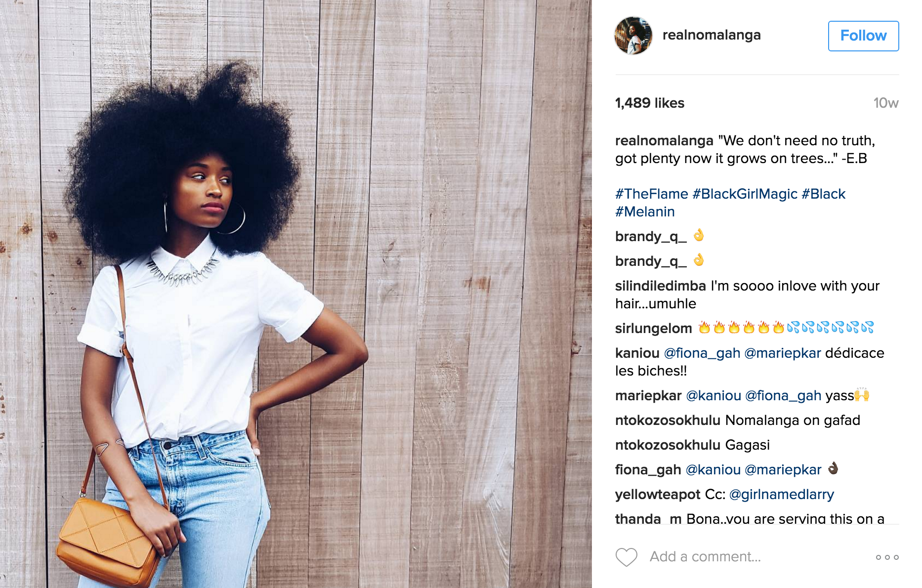The height and width of the screenshot is (588, 922).
Task: Like the post with the heart icon
Action: pos(626,557)
